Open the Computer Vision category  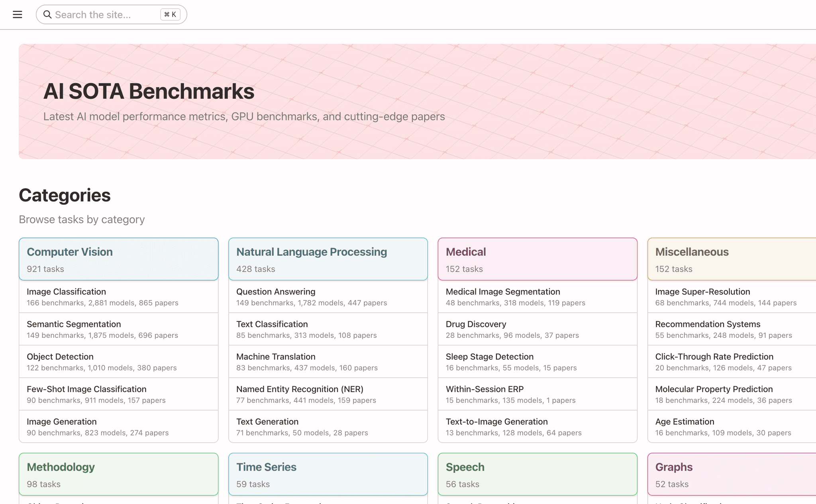point(118,259)
